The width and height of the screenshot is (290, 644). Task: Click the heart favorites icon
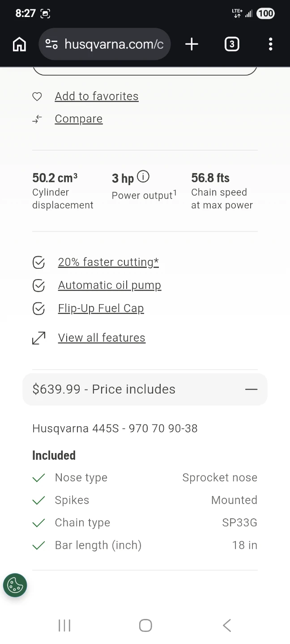point(37,97)
